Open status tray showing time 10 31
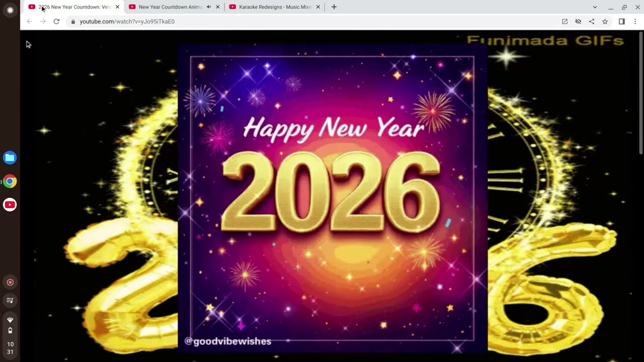Image resolution: width=644 pixels, height=362 pixels. [10, 334]
